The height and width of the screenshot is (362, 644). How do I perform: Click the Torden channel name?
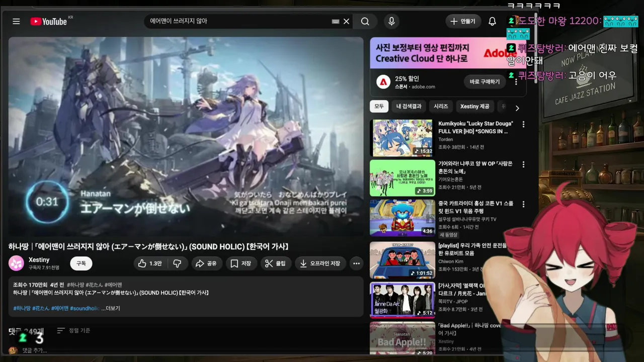(x=446, y=139)
